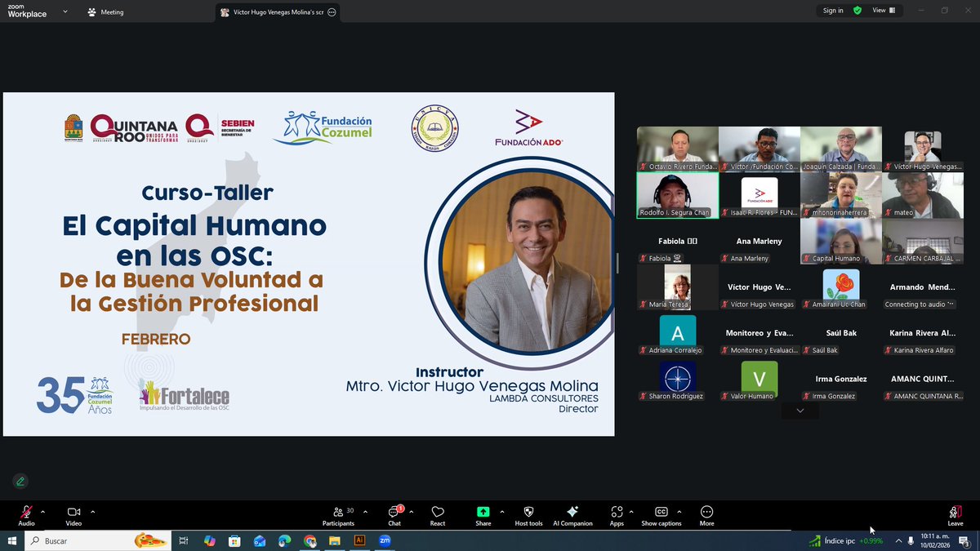Switch to the Meeting tab
980x551 pixels.
coord(107,12)
